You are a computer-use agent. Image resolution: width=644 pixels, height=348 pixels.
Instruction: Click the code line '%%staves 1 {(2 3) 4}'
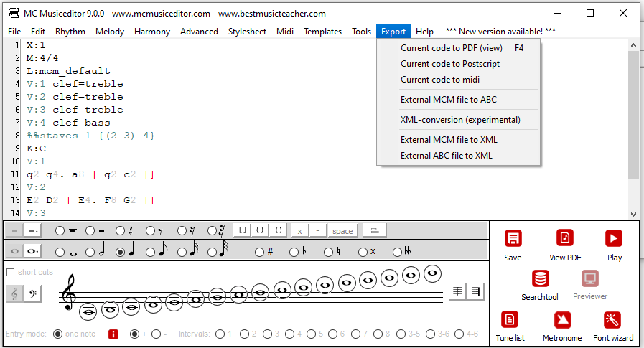90,136
